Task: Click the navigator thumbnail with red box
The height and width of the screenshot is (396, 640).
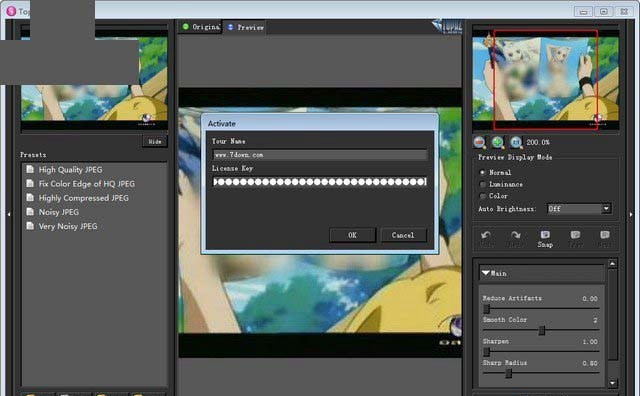Action: (546, 80)
